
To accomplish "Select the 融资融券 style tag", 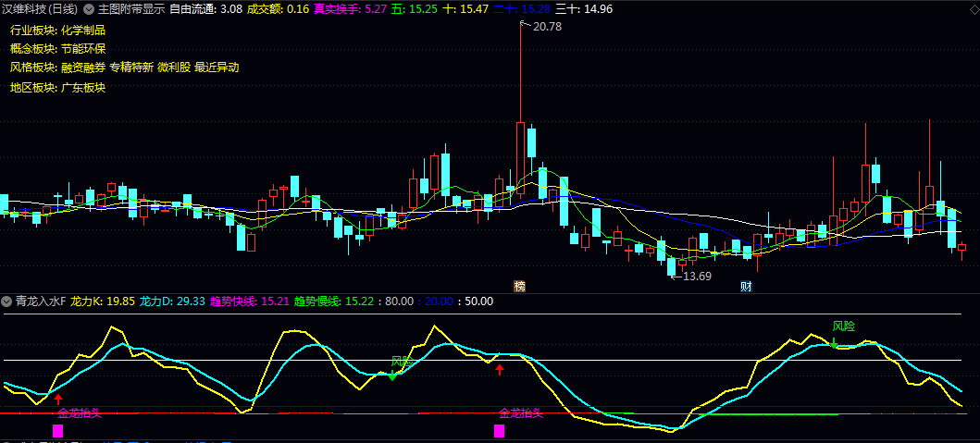I will click(x=83, y=68).
